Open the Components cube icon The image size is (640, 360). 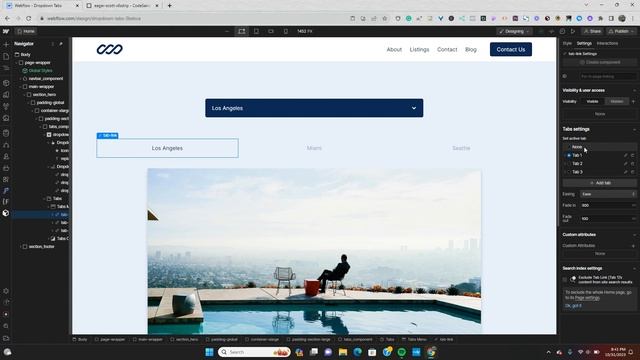click(x=6, y=83)
